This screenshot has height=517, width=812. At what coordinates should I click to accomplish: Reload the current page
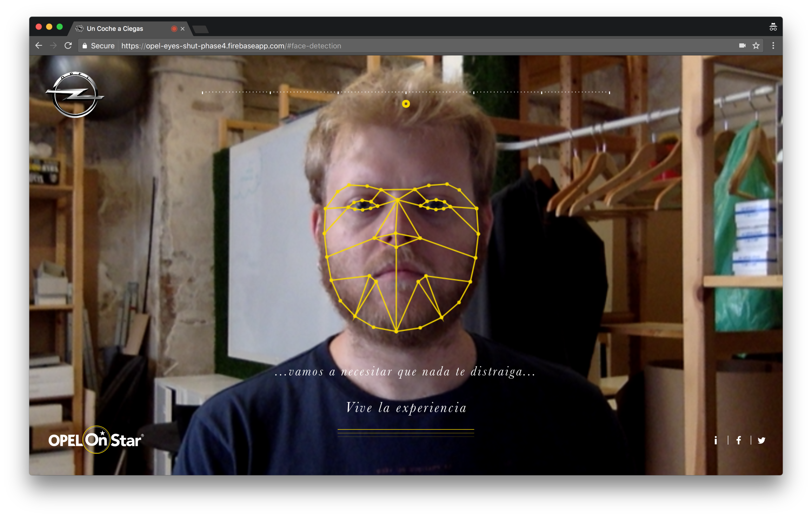[69, 46]
